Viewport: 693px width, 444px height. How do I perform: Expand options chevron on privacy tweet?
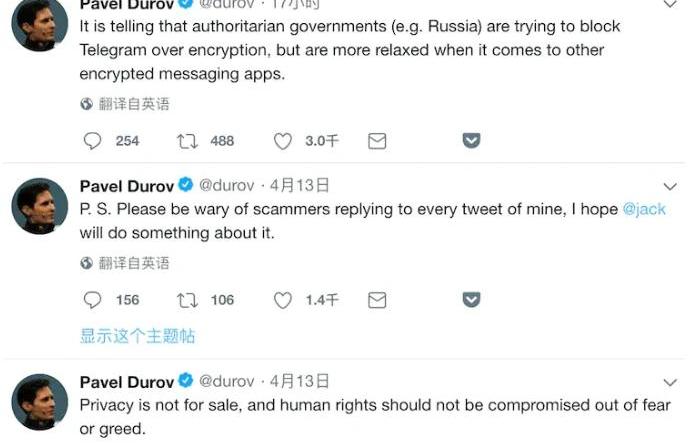pos(670,383)
